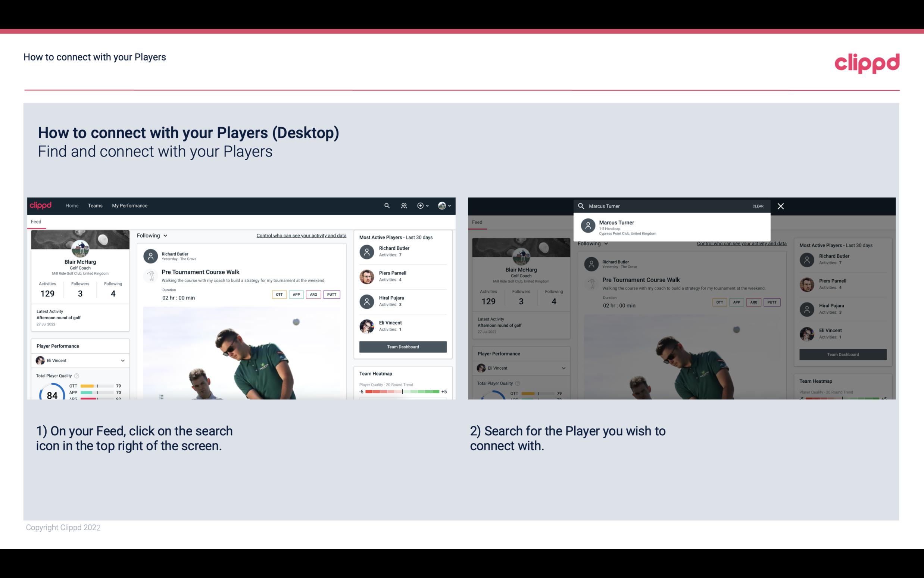Toggle Player Performance visibility for Eli Vincent
The height and width of the screenshot is (578, 924).
tap(122, 360)
